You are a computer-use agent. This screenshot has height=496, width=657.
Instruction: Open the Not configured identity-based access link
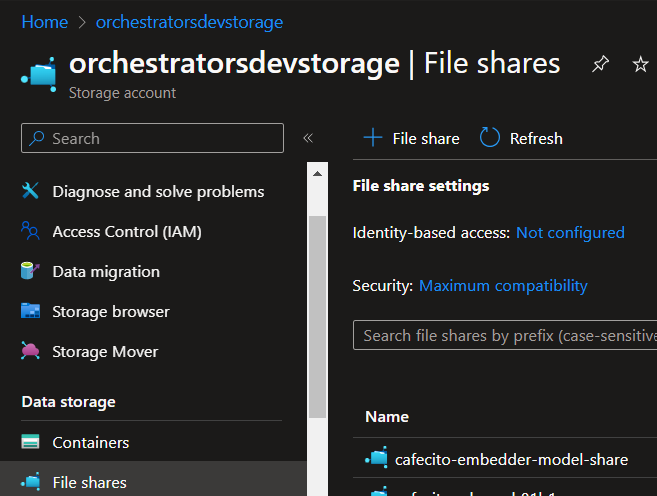pyautogui.click(x=570, y=232)
